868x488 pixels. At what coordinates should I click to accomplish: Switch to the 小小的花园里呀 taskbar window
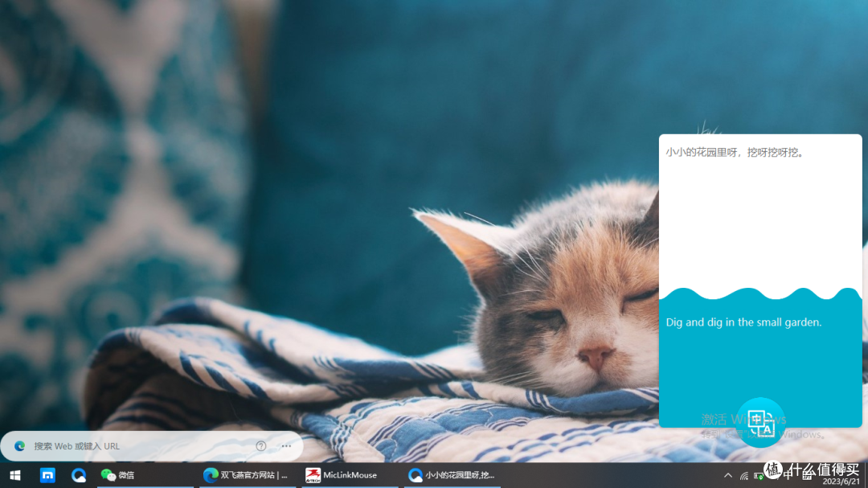(452, 475)
